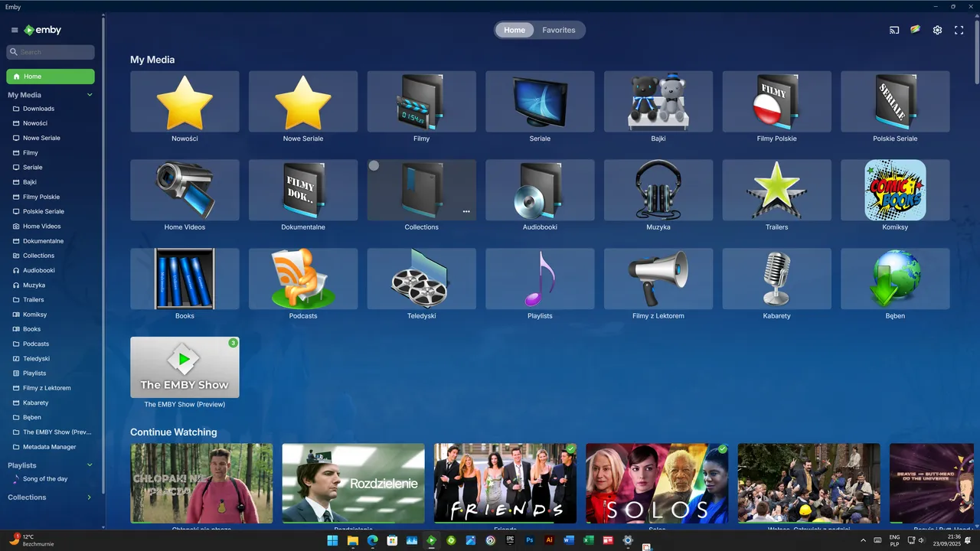The height and width of the screenshot is (551, 980).
Task: Open the Podcasts RSS tile
Action: [x=303, y=279]
